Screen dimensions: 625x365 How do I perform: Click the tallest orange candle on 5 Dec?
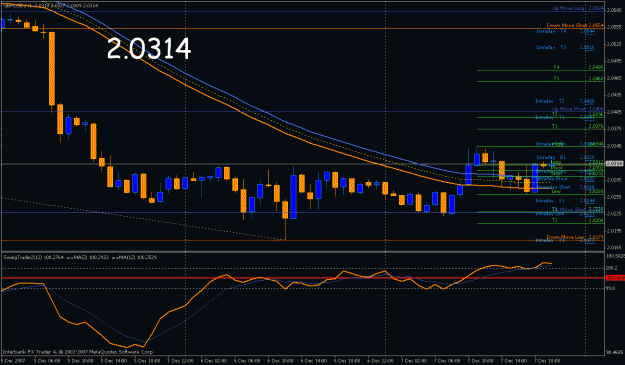[x=52, y=69]
